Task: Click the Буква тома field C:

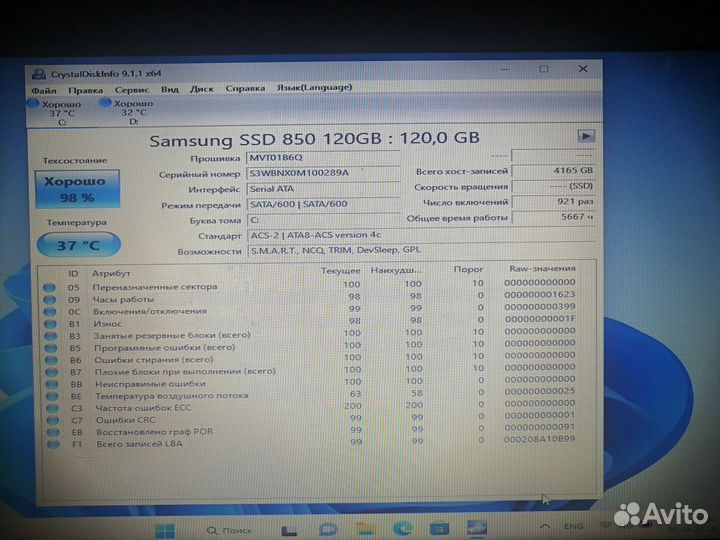Action: tap(323, 220)
